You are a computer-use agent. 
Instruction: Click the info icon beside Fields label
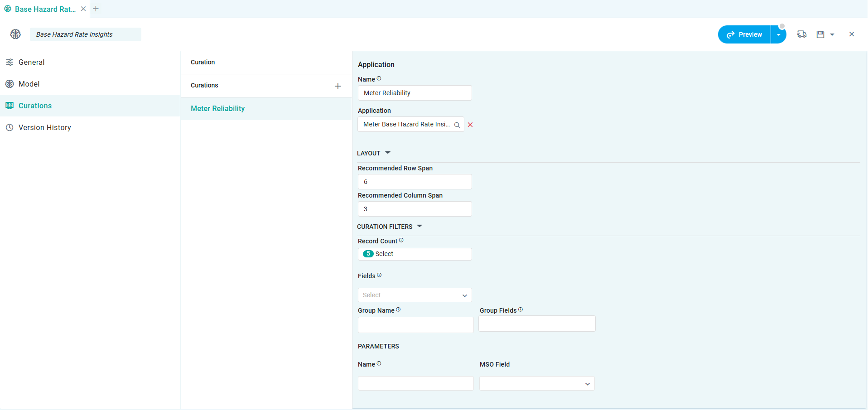(379, 275)
